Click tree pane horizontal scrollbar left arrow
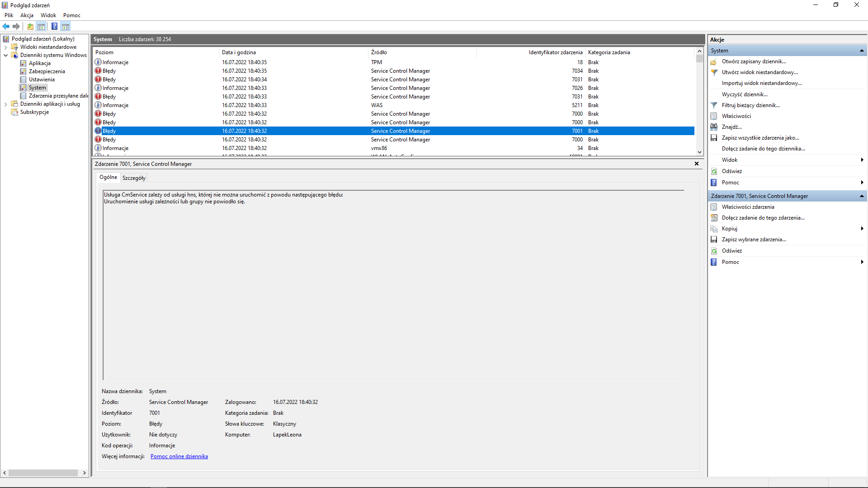This screenshot has height=488, width=868. pyautogui.click(x=5, y=473)
